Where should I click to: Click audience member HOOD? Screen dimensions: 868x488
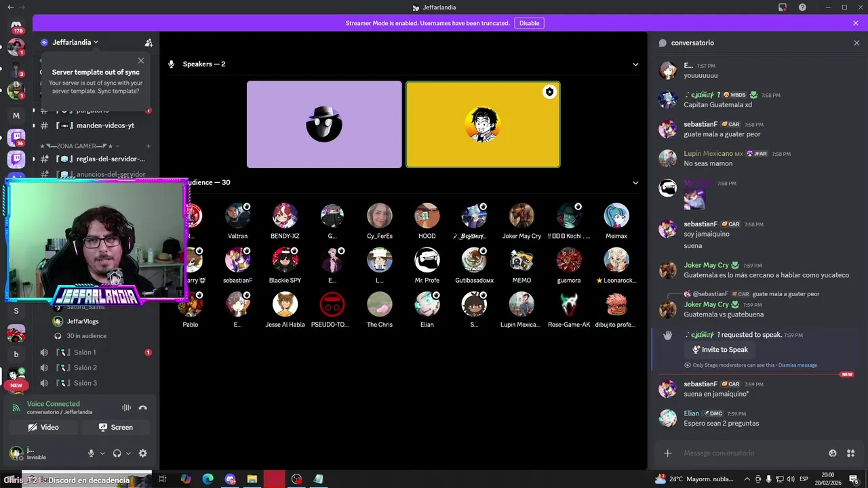(427, 221)
